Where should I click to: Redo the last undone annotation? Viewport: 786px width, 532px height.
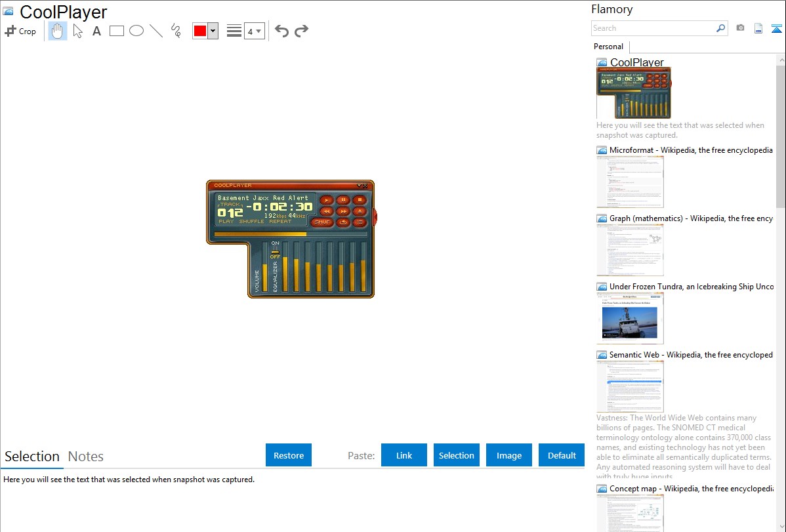tap(301, 31)
